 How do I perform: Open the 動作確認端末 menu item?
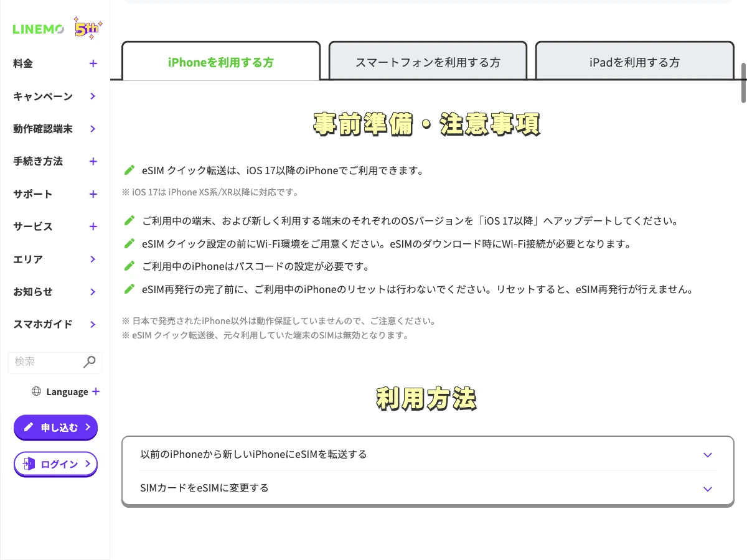click(x=43, y=129)
